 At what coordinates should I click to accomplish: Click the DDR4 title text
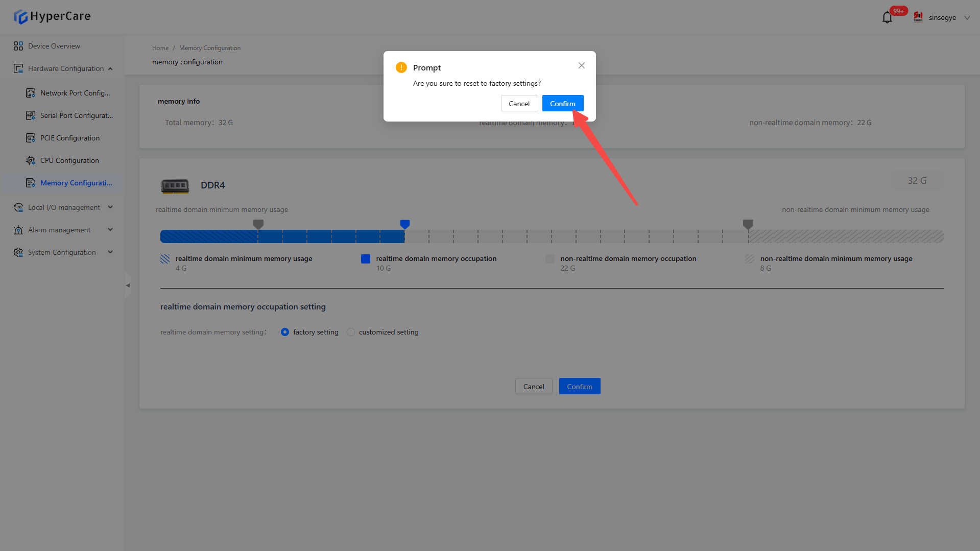tap(213, 185)
